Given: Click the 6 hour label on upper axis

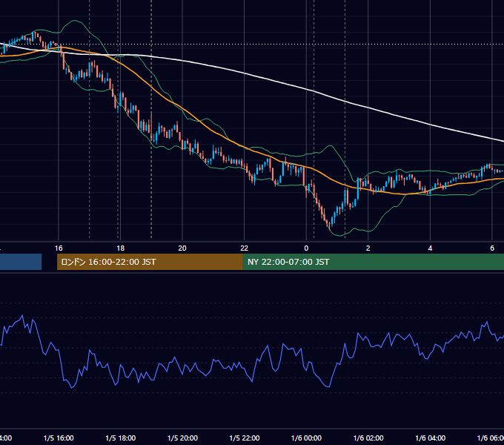Looking at the screenshot, I should click(x=492, y=248).
